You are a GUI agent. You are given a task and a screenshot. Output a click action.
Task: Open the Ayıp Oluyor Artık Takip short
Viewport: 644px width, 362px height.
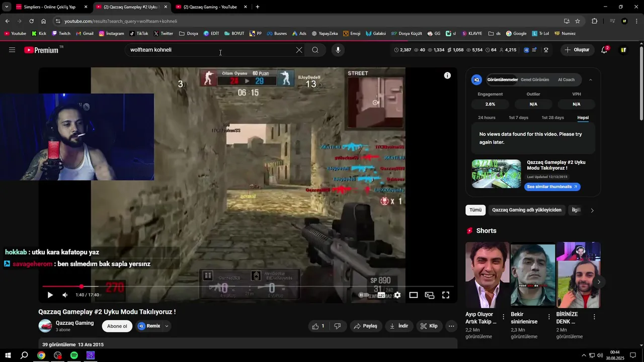coord(487,275)
